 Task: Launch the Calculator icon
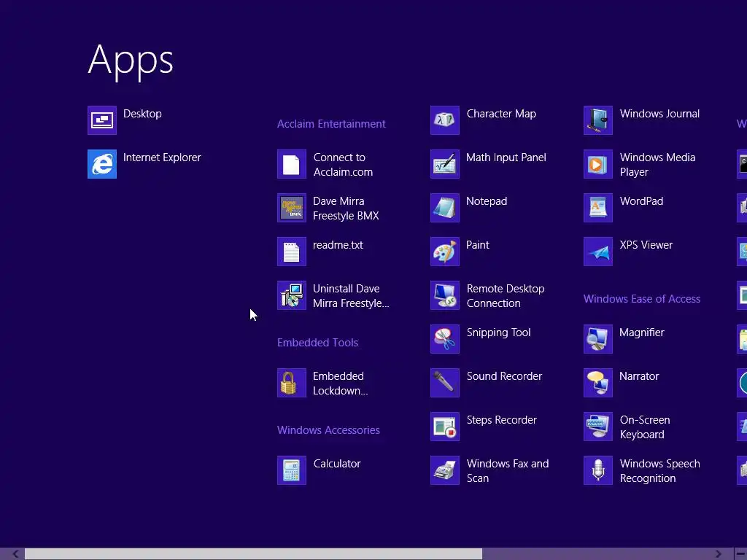point(292,470)
